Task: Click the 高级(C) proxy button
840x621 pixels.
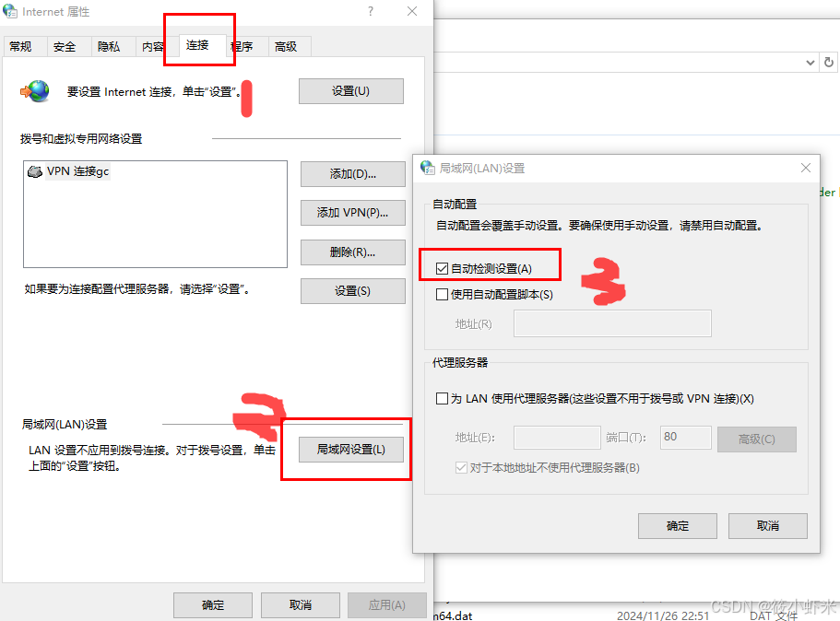Action: click(757, 439)
